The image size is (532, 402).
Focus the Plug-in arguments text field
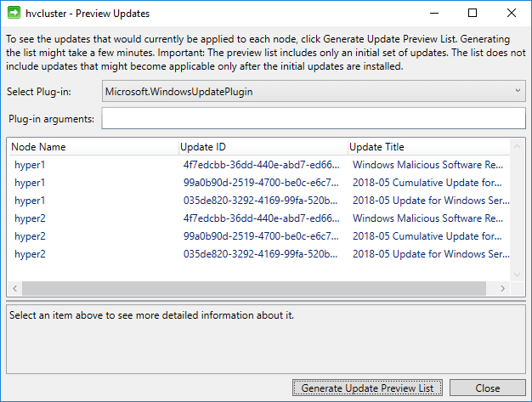pos(314,118)
